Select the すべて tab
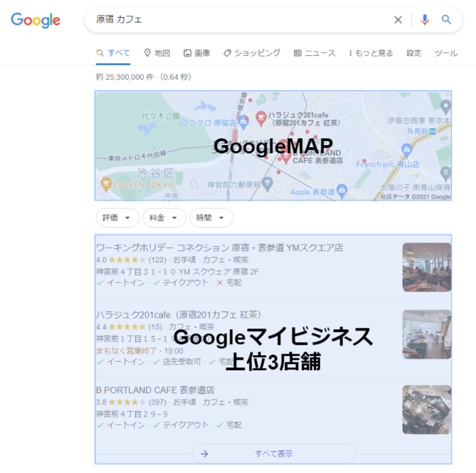 (113, 53)
